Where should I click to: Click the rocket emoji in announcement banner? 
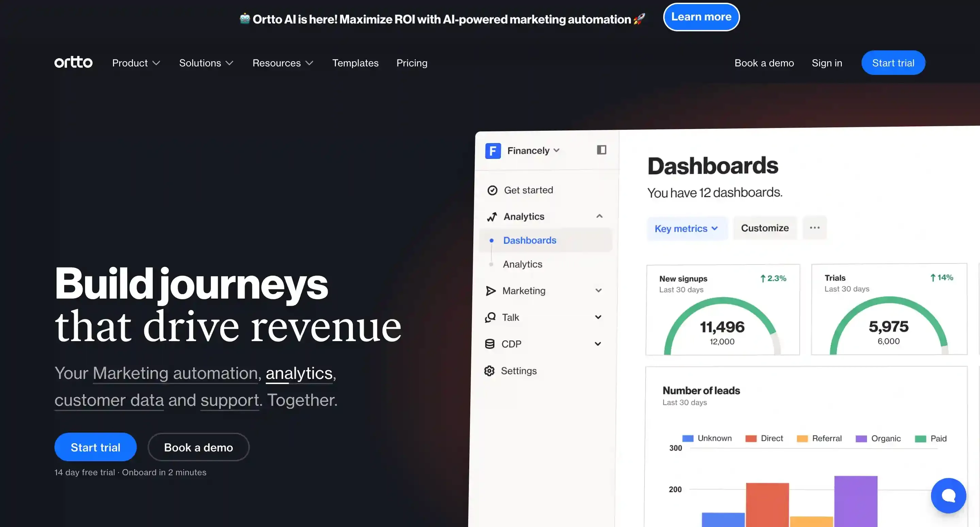(x=639, y=19)
